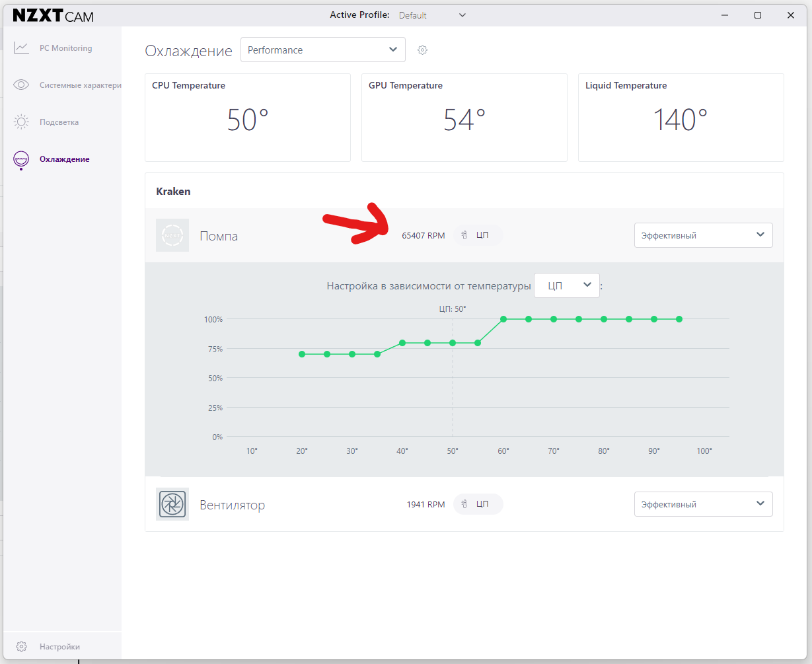Click the Помпа row label

pyautogui.click(x=219, y=236)
